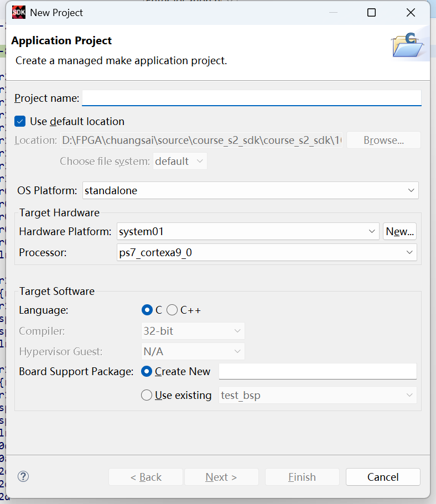The image size is (436, 504).
Task: Open the test_bsp existing BSP dropdown
Action: click(x=318, y=395)
